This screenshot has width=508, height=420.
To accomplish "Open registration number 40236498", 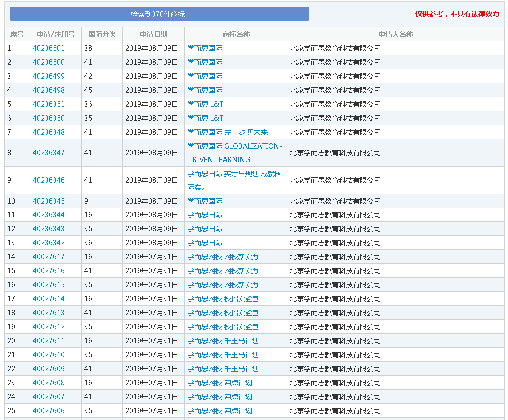I will (x=48, y=90).
